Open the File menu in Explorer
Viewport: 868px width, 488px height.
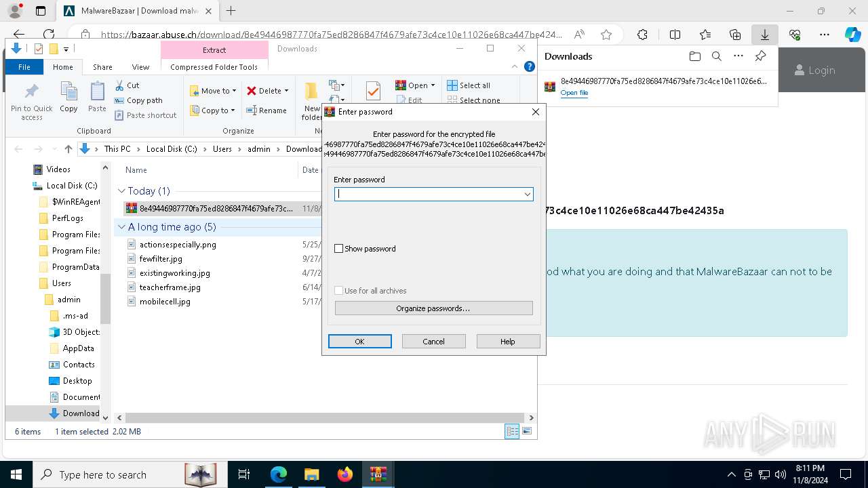[x=24, y=67]
